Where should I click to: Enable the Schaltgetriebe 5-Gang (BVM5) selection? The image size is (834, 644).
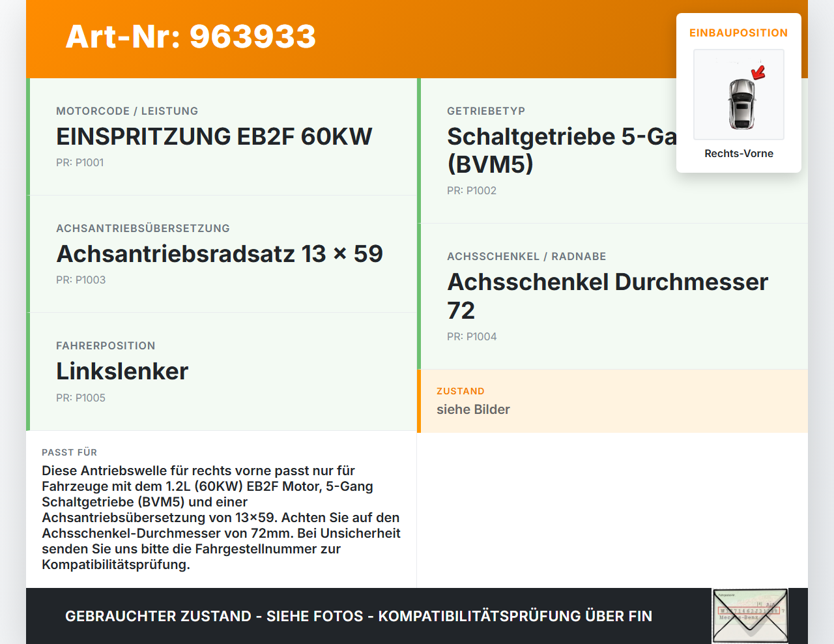560,150
